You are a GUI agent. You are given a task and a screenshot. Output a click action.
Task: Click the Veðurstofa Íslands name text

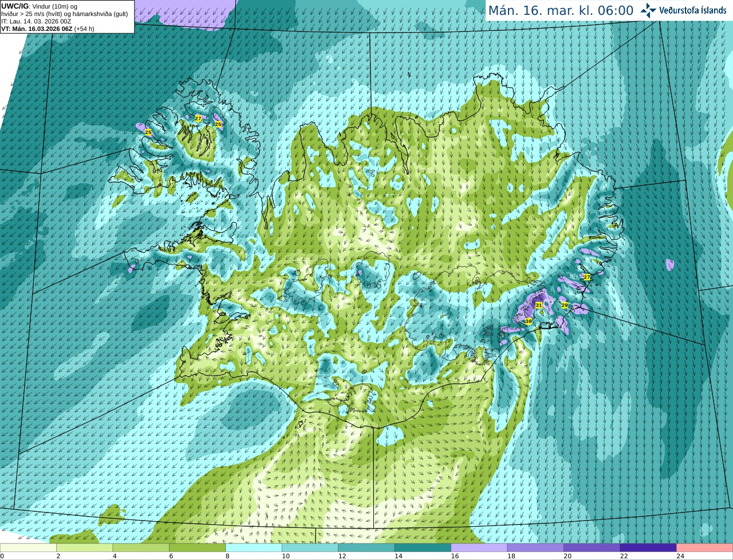point(693,10)
